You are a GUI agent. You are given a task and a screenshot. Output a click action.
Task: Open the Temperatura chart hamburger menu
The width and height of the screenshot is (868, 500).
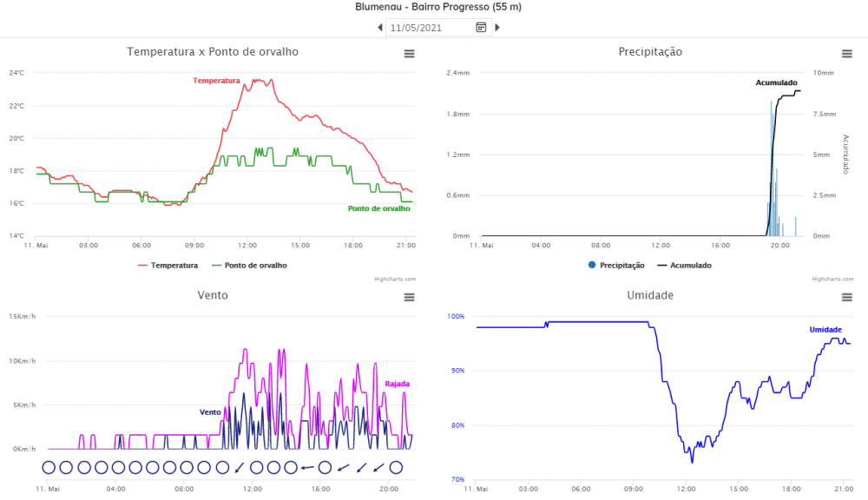[409, 54]
